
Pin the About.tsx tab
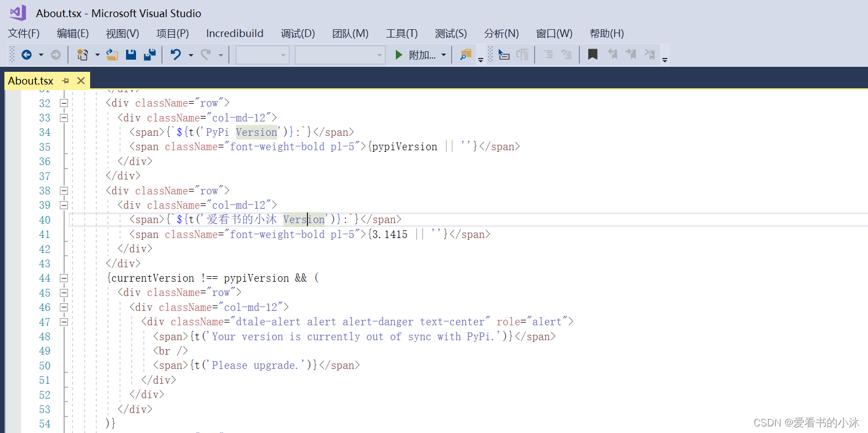66,81
